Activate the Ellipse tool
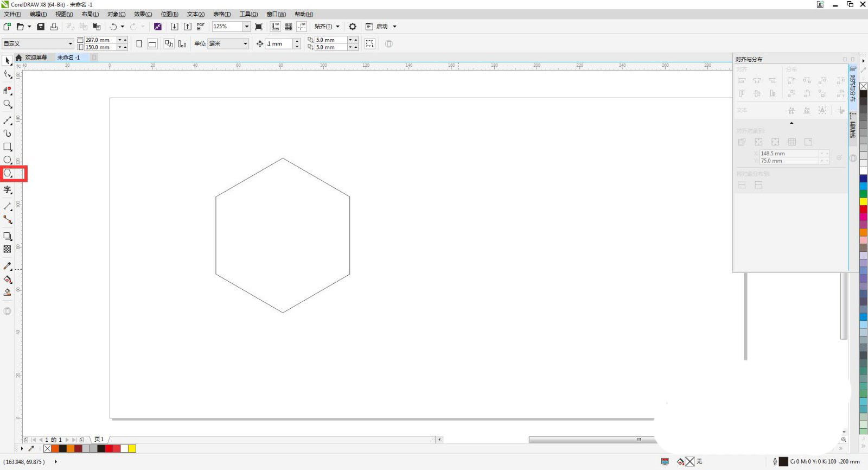Image resolution: width=868 pixels, height=470 pixels. pyautogui.click(x=8, y=160)
